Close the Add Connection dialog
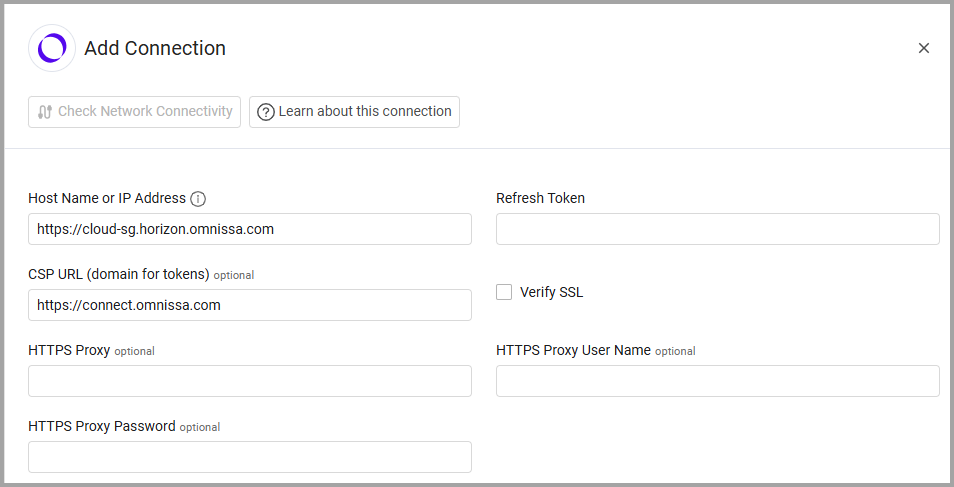Image resolution: width=954 pixels, height=487 pixels. [924, 48]
